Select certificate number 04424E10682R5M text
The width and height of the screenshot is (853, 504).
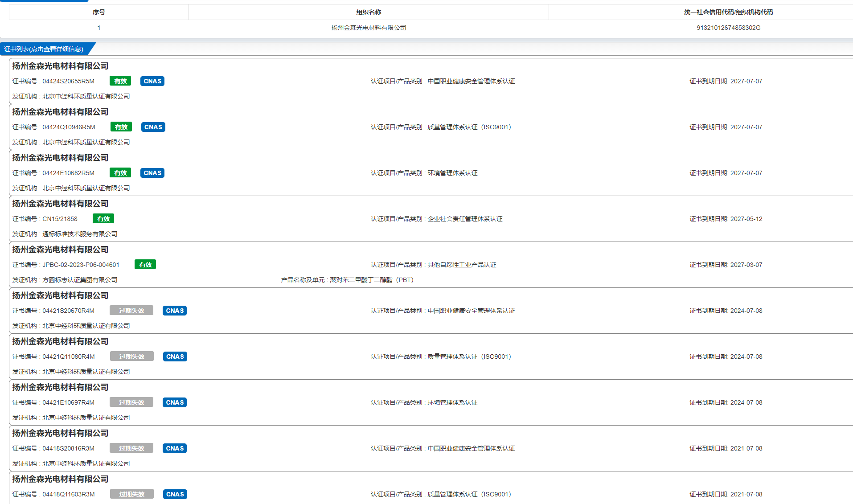click(x=68, y=173)
